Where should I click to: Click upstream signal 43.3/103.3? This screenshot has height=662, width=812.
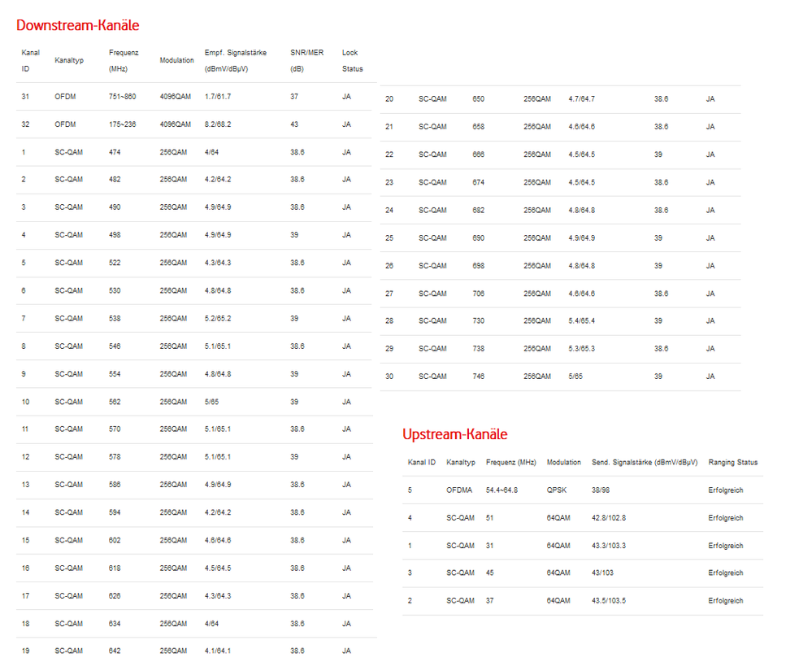[609, 546]
